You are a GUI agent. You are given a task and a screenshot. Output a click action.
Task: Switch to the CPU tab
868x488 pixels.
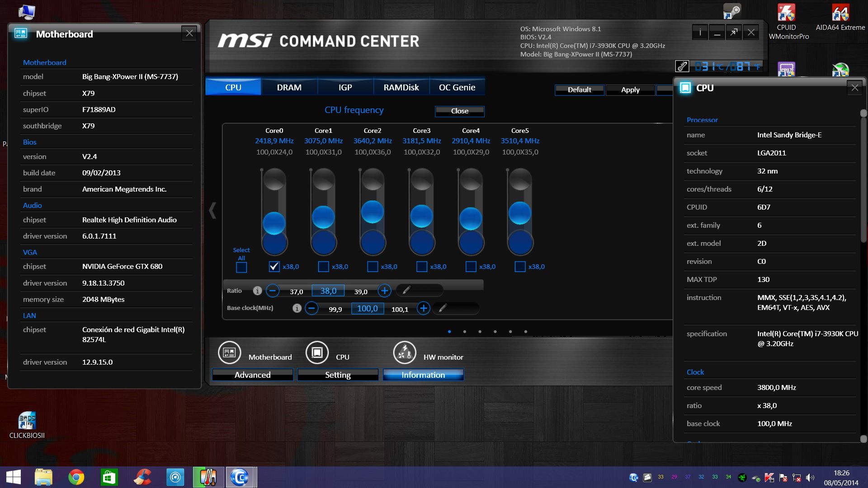pos(233,87)
